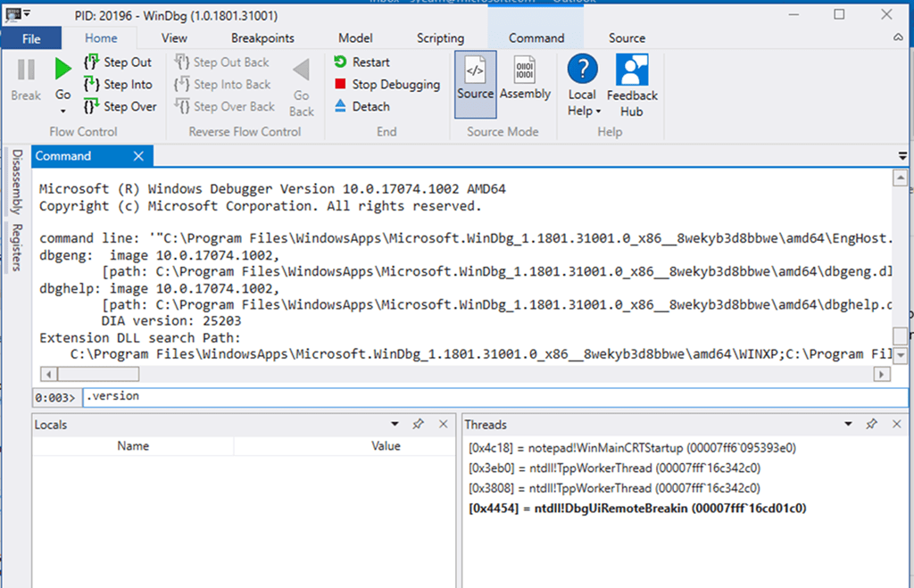Open the Locals panel options dropdown
The height and width of the screenshot is (588, 914).
click(395, 424)
